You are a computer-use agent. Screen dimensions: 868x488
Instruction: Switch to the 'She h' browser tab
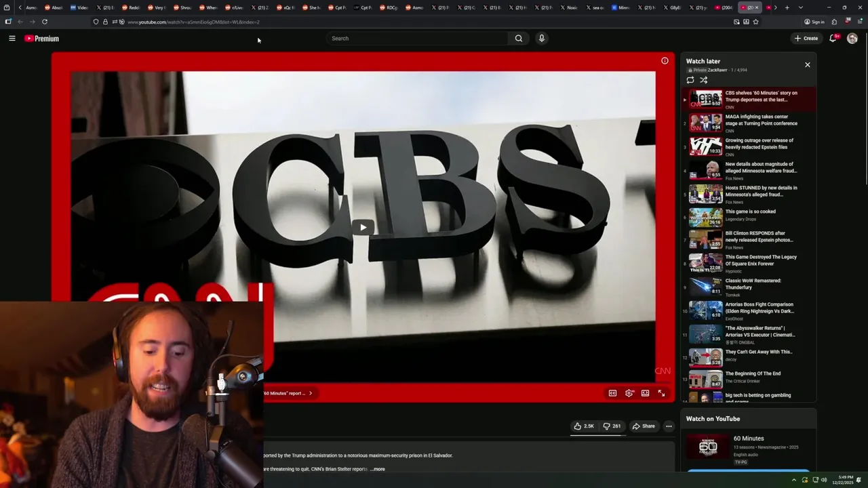[311, 7]
